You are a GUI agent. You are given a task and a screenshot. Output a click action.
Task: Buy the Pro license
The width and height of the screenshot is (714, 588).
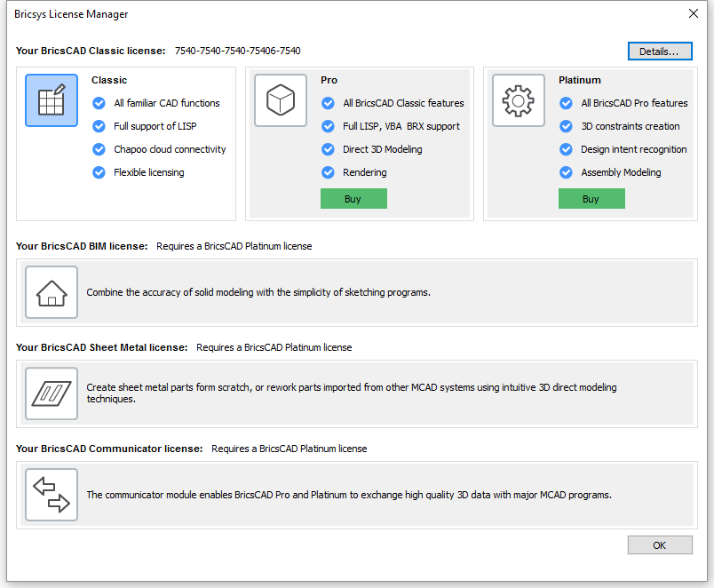(x=353, y=199)
